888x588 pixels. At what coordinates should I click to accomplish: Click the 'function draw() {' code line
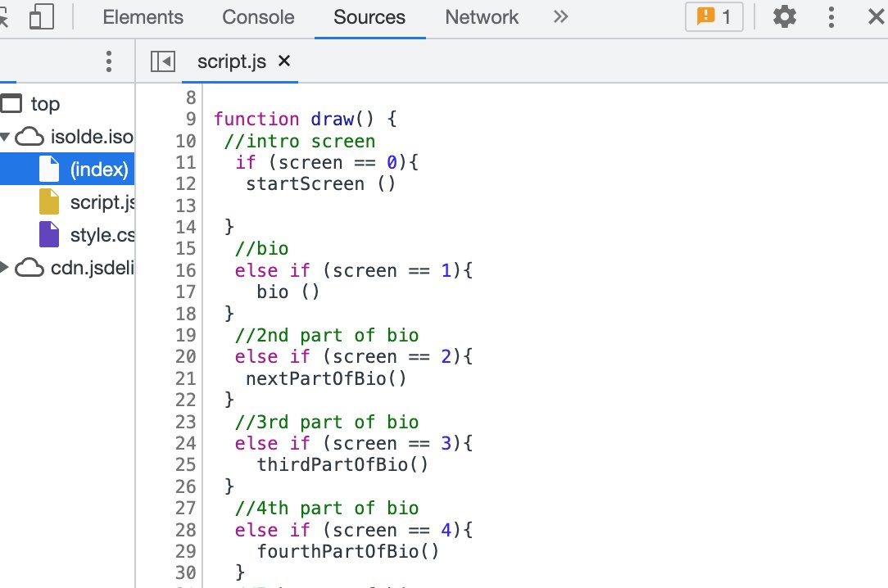(x=306, y=119)
